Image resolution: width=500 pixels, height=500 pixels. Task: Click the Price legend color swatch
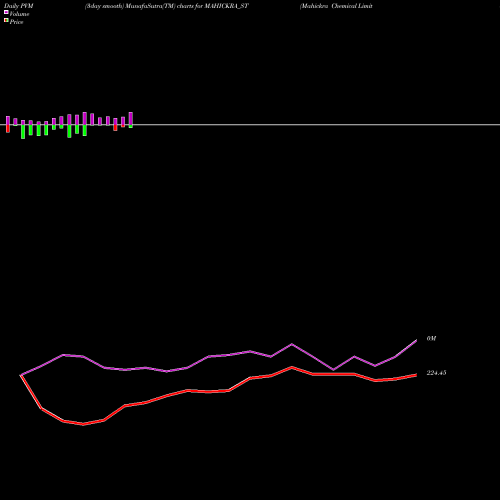tap(6, 21)
